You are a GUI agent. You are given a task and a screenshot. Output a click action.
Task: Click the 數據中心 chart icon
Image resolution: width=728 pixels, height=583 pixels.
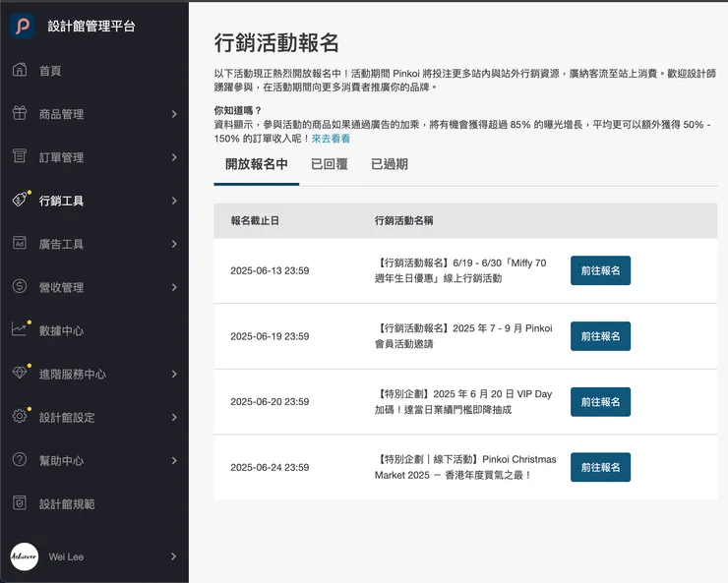pyautogui.click(x=20, y=329)
